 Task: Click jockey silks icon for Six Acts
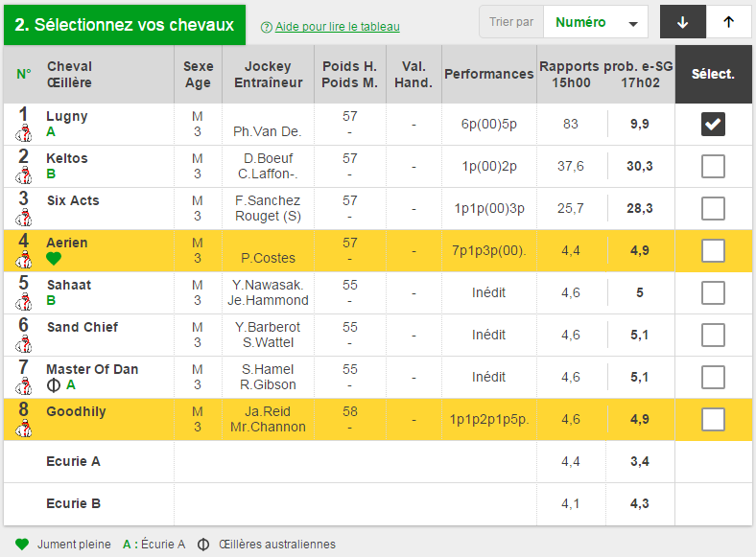pyautogui.click(x=24, y=218)
